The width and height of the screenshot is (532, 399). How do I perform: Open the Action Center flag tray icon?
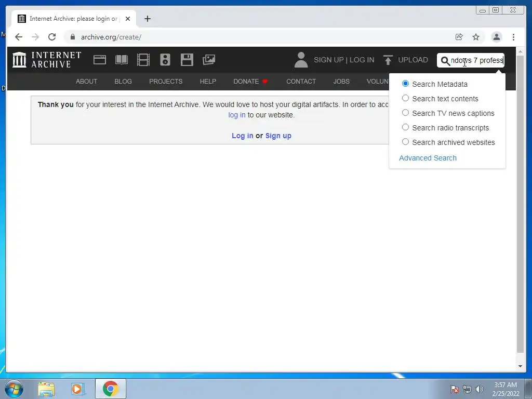tap(455, 389)
